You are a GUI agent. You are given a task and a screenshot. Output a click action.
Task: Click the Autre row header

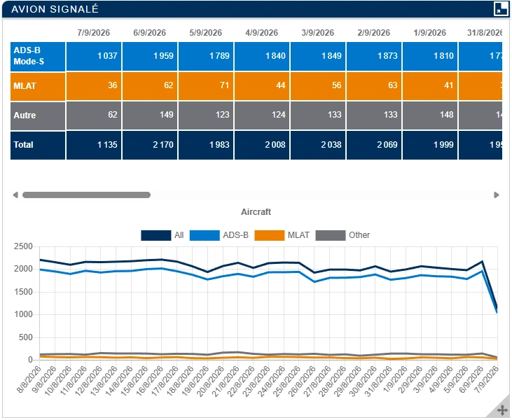point(38,115)
